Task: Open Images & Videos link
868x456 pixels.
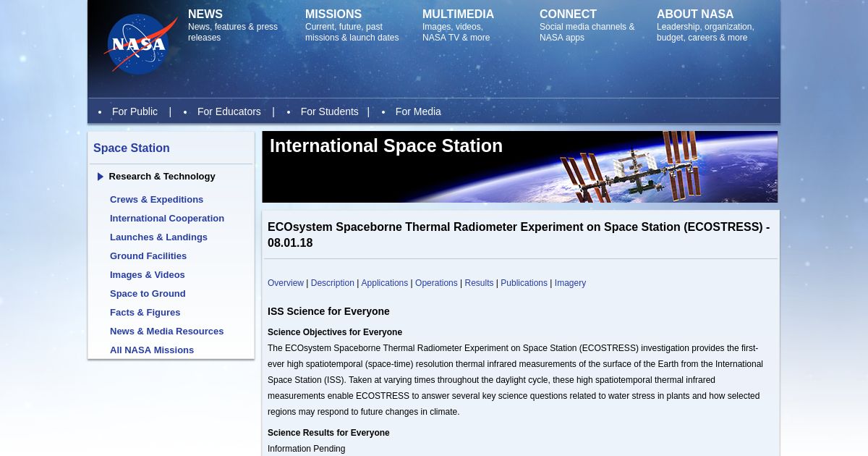Action: [148, 275]
